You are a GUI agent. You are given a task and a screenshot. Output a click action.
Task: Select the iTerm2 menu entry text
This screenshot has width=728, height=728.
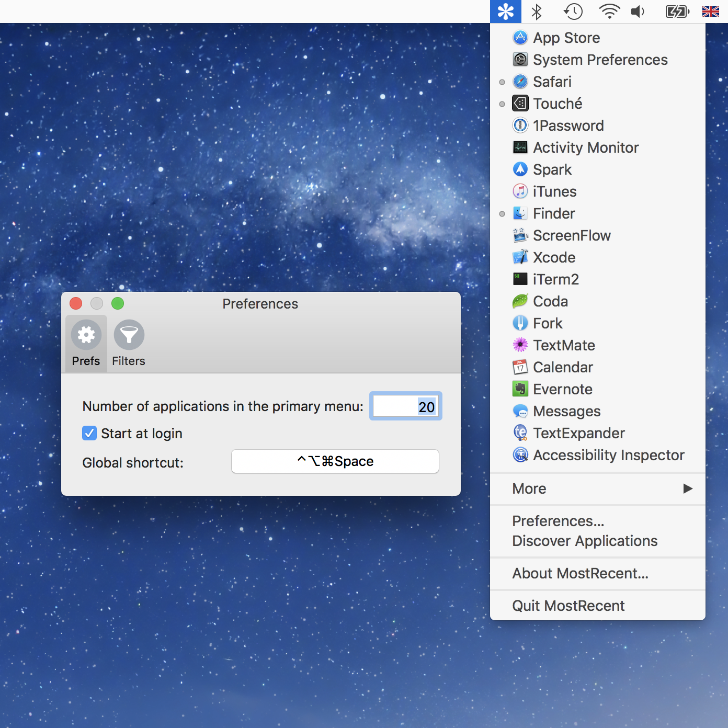(x=556, y=279)
